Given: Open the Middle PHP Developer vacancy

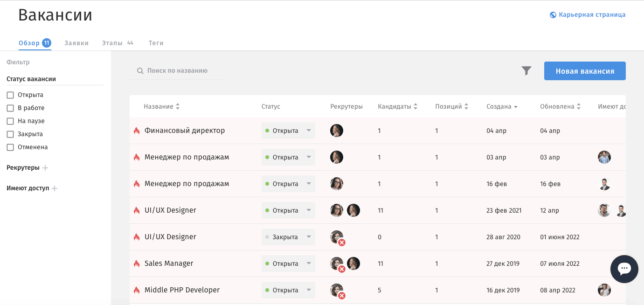Looking at the screenshot, I should pos(182,290).
